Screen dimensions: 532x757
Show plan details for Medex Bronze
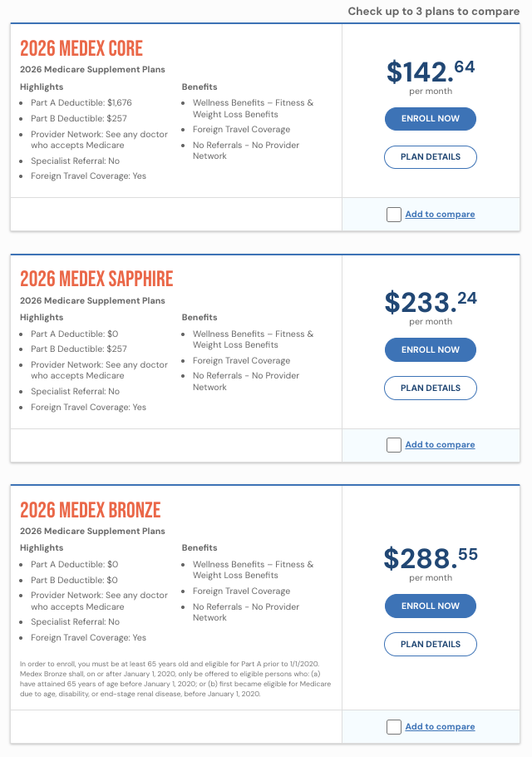pos(430,645)
